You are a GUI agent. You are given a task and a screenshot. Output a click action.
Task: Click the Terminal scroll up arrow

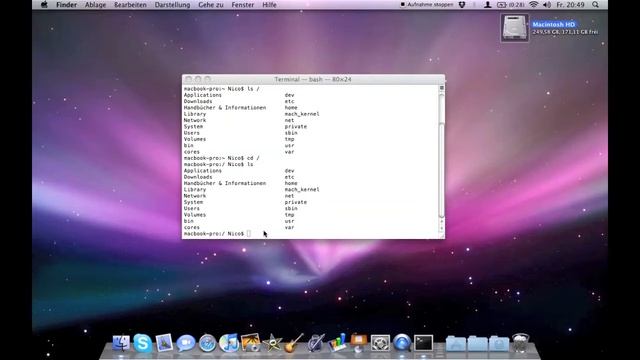[441, 222]
